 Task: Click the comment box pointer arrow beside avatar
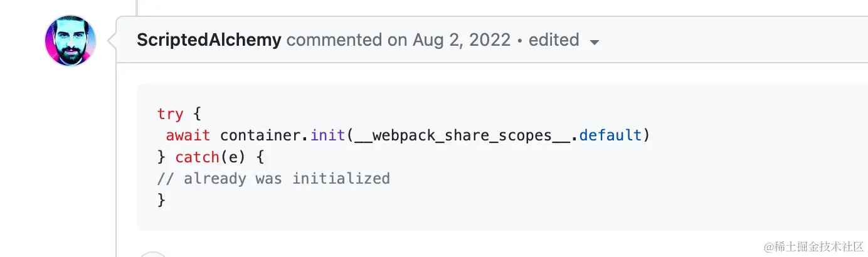tap(112, 41)
